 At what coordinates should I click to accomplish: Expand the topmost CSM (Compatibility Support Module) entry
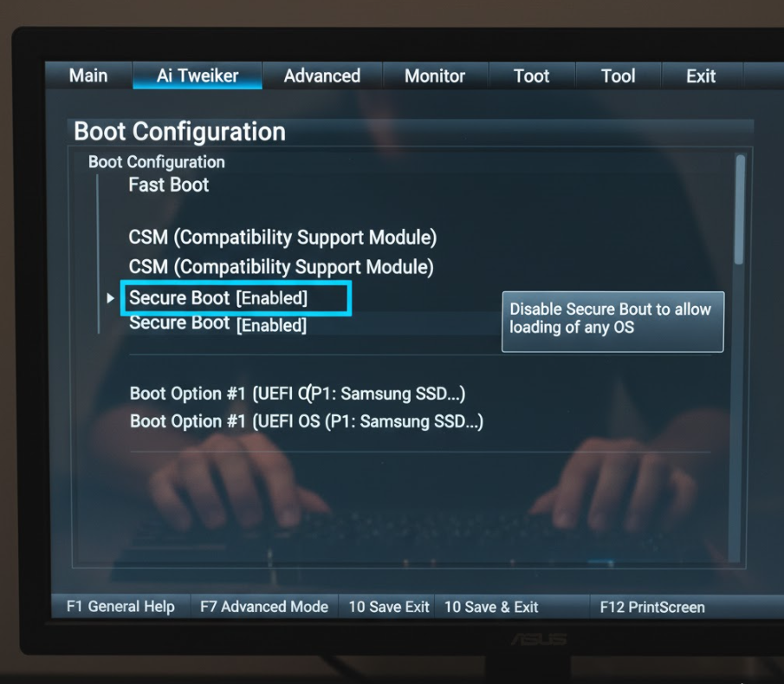tap(282, 237)
